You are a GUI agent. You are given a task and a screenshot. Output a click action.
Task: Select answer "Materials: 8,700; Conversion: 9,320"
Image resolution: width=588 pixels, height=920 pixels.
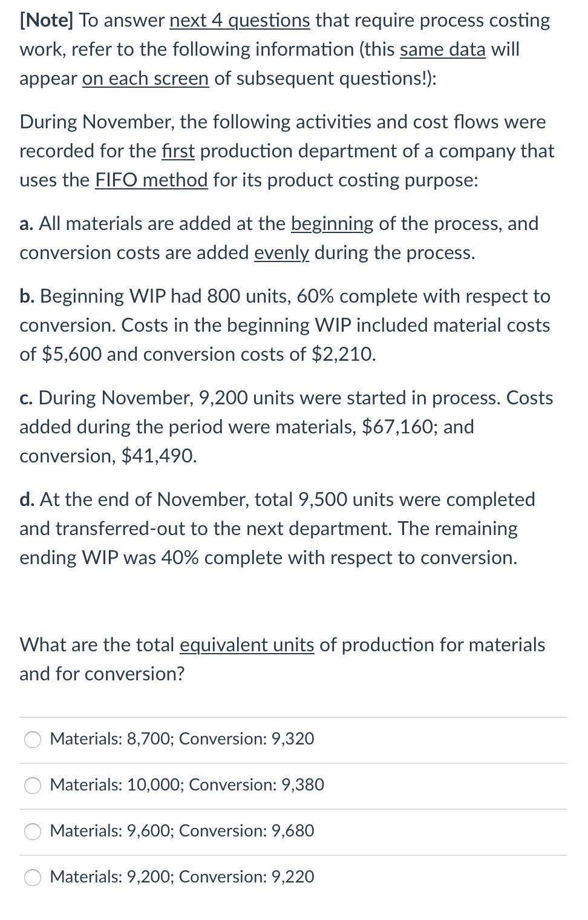point(181,738)
